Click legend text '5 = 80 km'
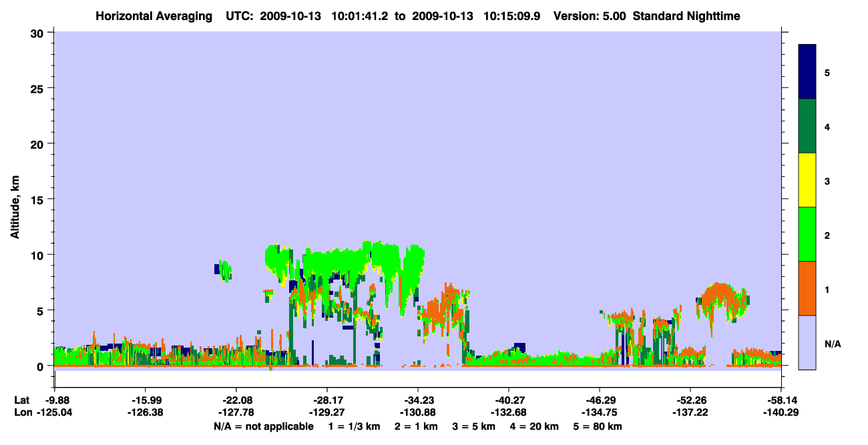 [x=597, y=426]
